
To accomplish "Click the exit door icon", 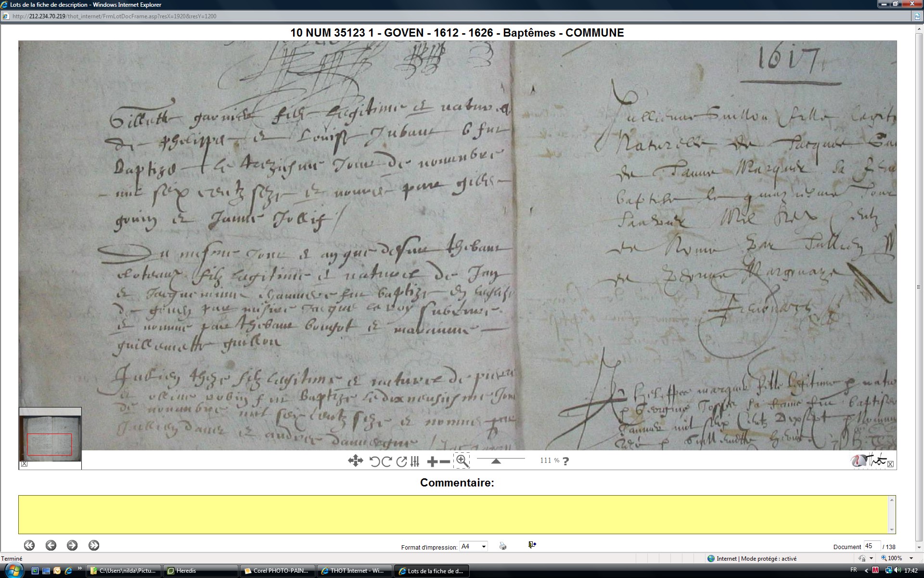I will [532, 545].
